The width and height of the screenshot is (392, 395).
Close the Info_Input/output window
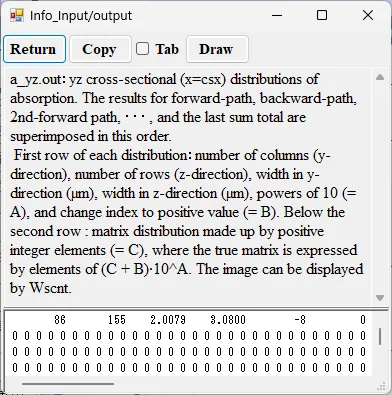coord(368,15)
